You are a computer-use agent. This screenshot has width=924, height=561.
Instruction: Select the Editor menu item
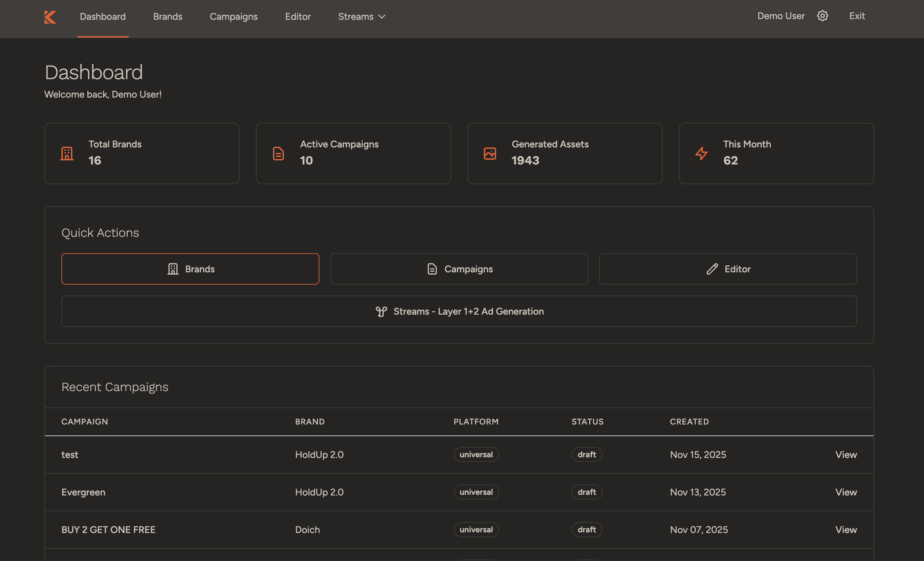298,16
